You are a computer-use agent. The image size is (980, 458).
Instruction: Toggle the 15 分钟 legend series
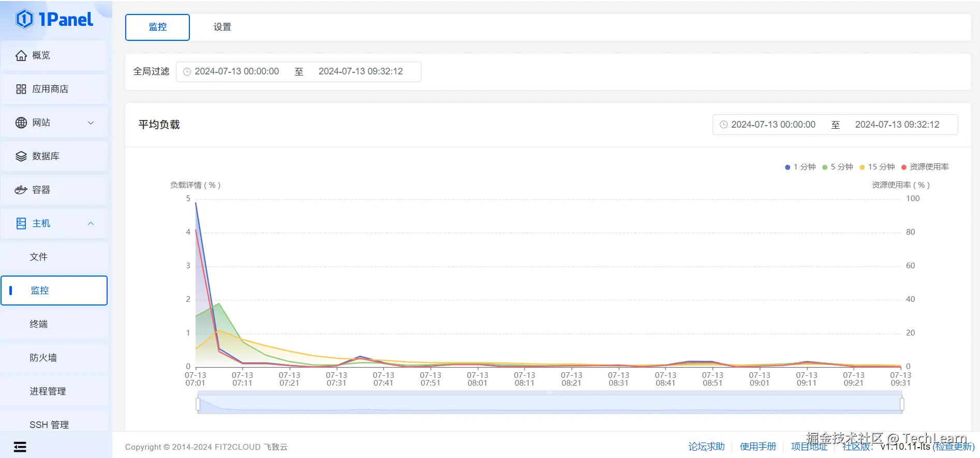tap(877, 167)
